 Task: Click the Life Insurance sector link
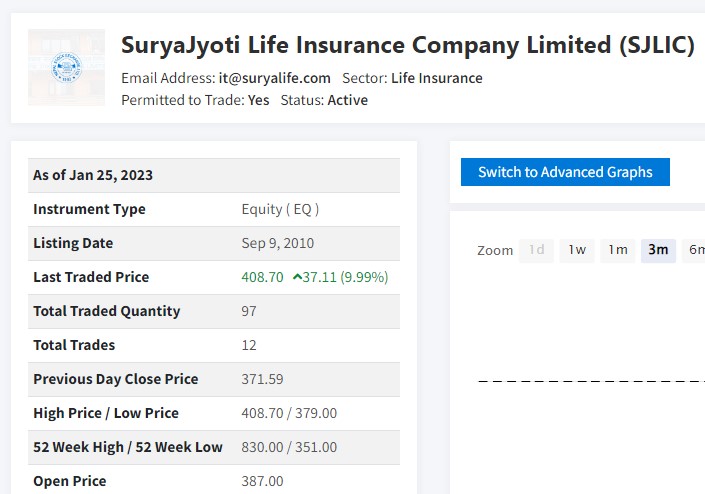pyautogui.click(x=437, y=78)
